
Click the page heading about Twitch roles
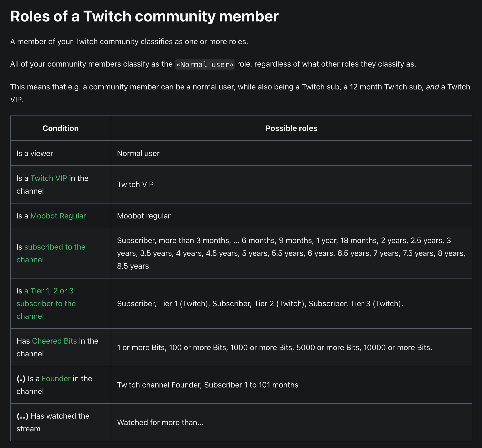tap(144, 16)
